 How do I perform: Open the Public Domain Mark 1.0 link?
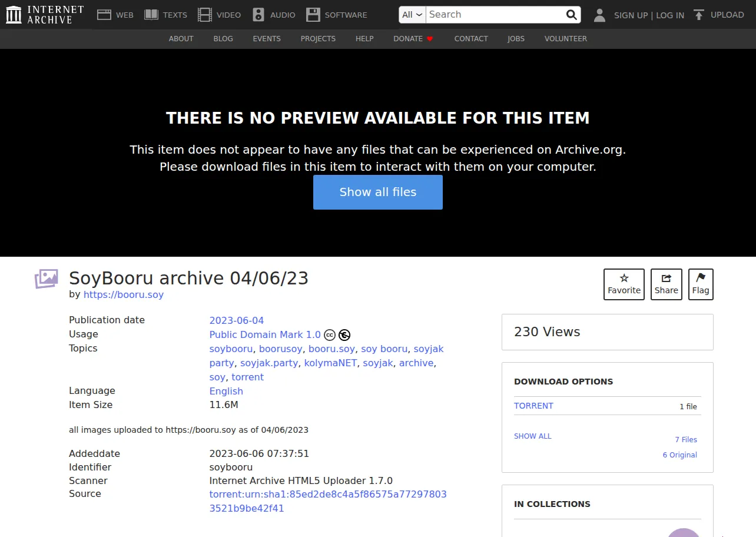[x=265, y=335]
